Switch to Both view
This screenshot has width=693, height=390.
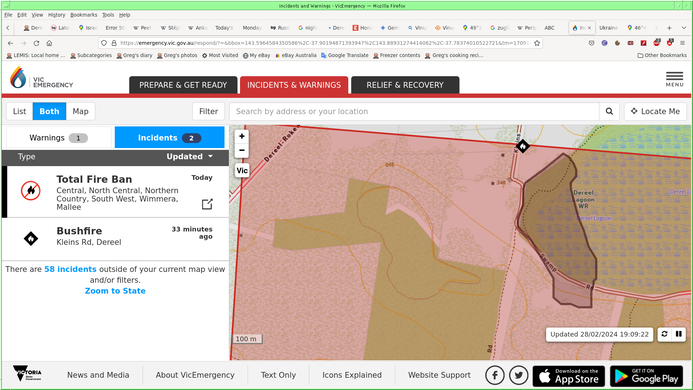tap(49, 111)
